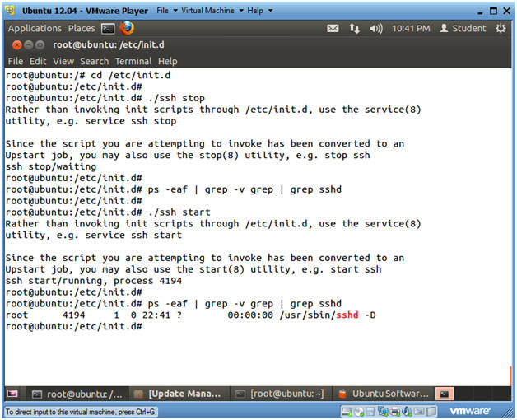The width and height of the screenshot is (517, 420).
Task: Open the Places menu
Action: click(82, 28)
